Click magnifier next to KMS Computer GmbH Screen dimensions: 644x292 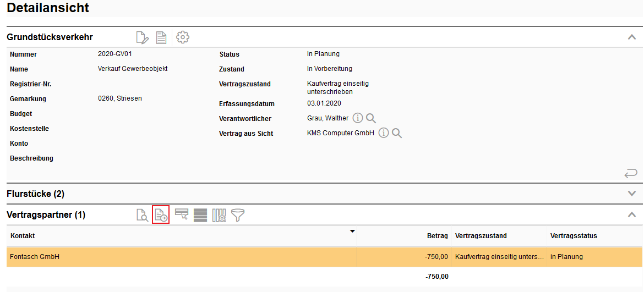tap(397, 133)
